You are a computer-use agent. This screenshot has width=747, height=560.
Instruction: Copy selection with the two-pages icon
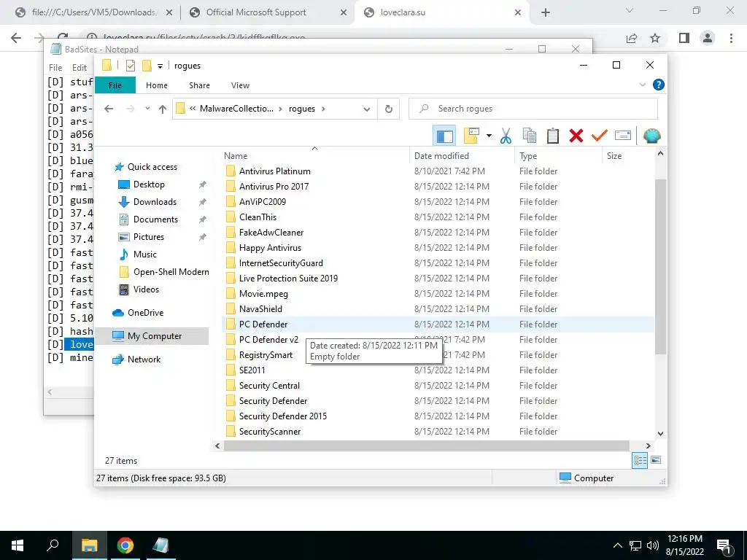(x=530, y=136)
